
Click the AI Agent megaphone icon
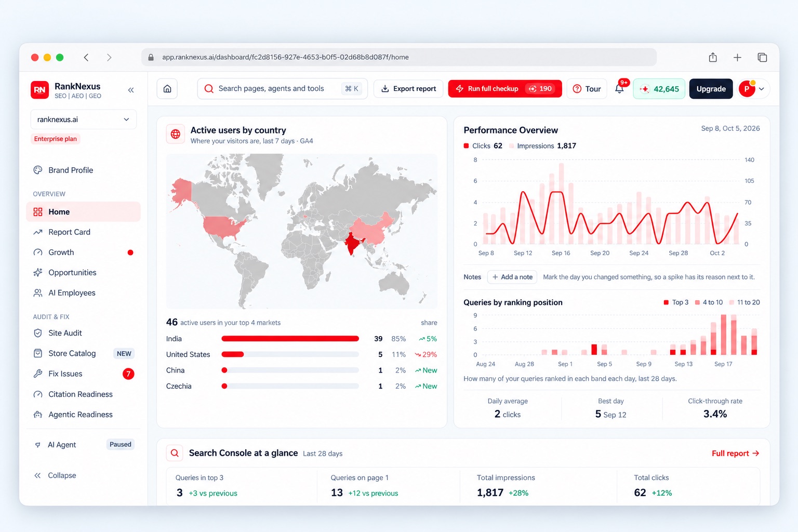click(x=37, y=445)
